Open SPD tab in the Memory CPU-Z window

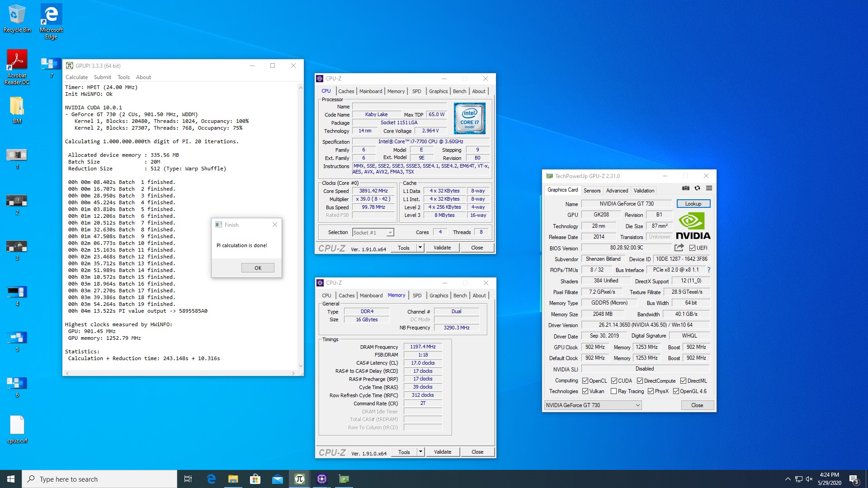417,296
